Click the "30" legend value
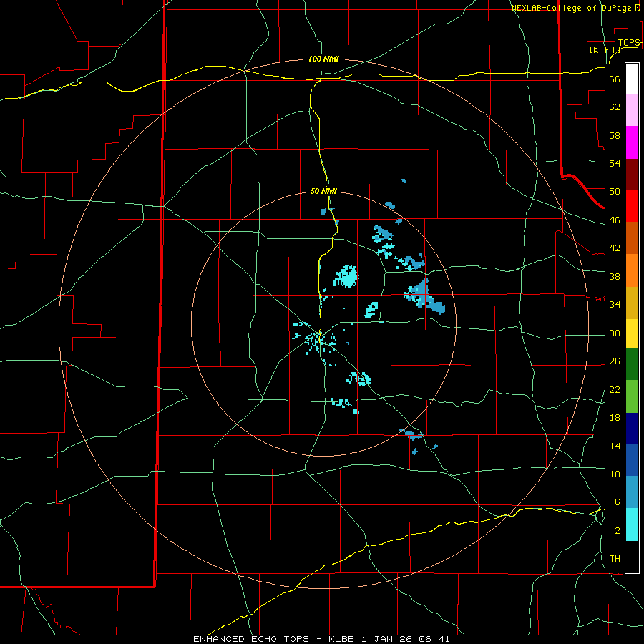The width and height of the screenshot is (644, 644). pos(615,333)
